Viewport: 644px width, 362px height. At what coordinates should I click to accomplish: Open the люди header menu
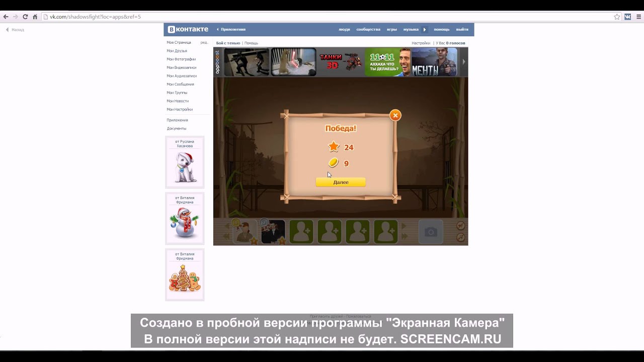pyautogui.click(x=344, y=30)
